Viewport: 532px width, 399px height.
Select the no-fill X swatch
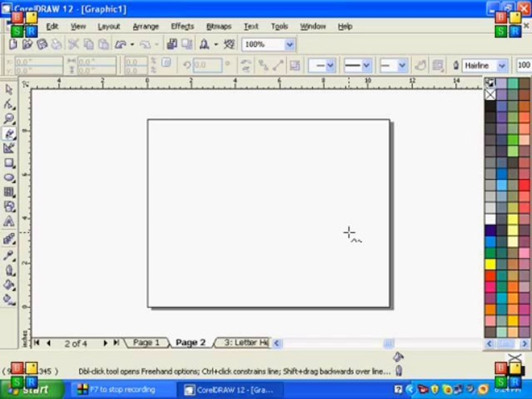(x=490, y=94)
